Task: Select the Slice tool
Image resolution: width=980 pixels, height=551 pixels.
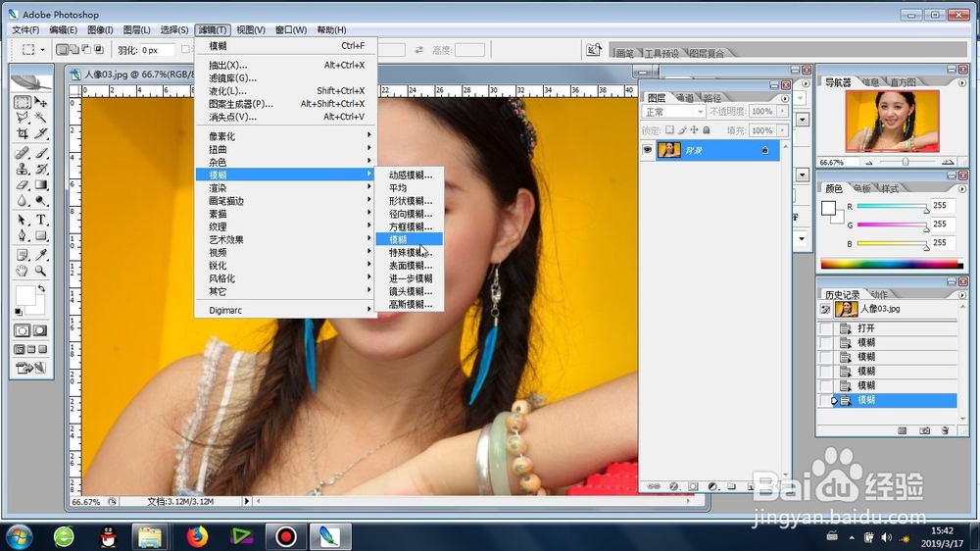Action: (41, 133)
